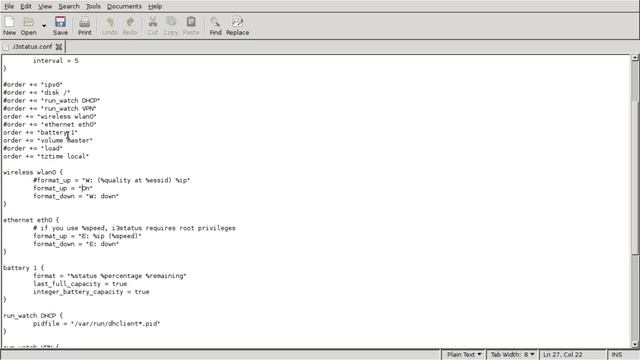This screenshot has height=360, width=640.
Task: Click the scrollbar down arrow
Action: [635, 345]
